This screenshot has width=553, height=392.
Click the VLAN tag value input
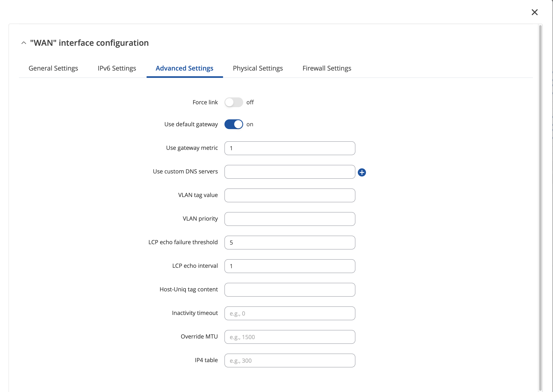(x=290, y=195)
